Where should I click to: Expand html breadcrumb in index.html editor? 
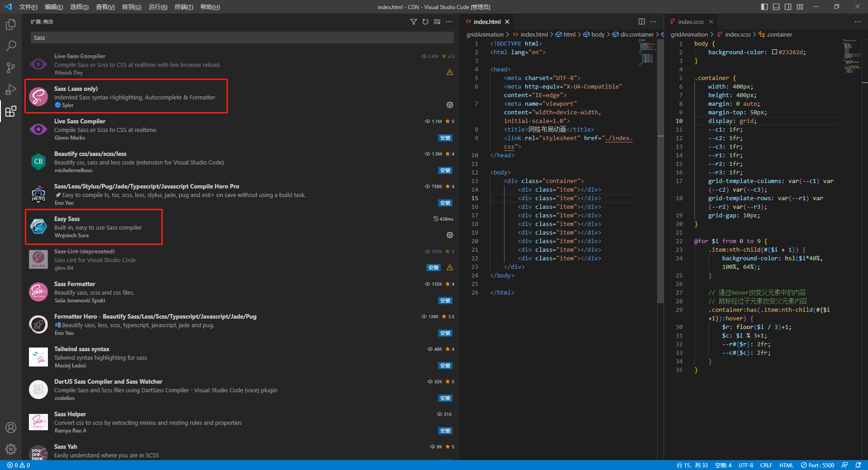pyautogui.click(x=566, y=34)
